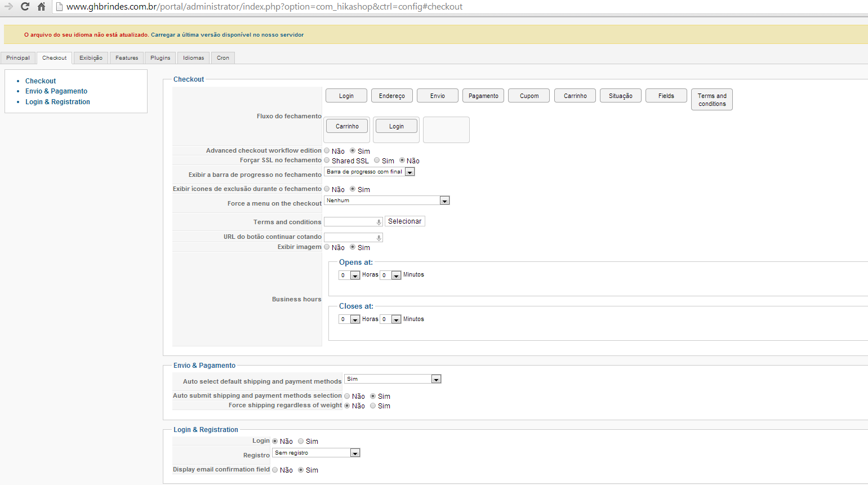Click the Cupom checkout step button
The image size is (868, 485).
point(529,96)
